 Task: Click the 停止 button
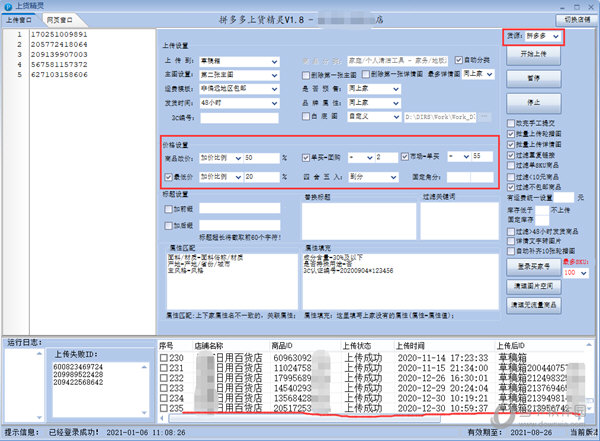pyautogui.click(x=534, y=103)
